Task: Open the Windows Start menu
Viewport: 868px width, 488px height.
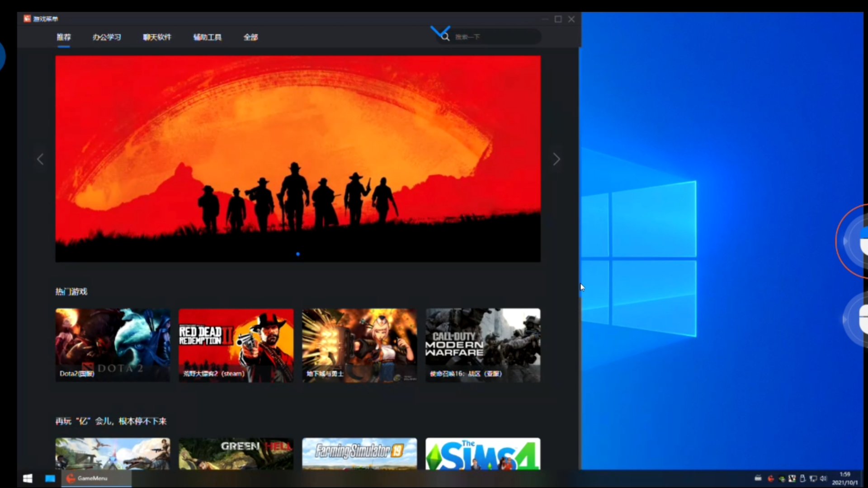Action: pyautogui.click(x=28, y=479)
